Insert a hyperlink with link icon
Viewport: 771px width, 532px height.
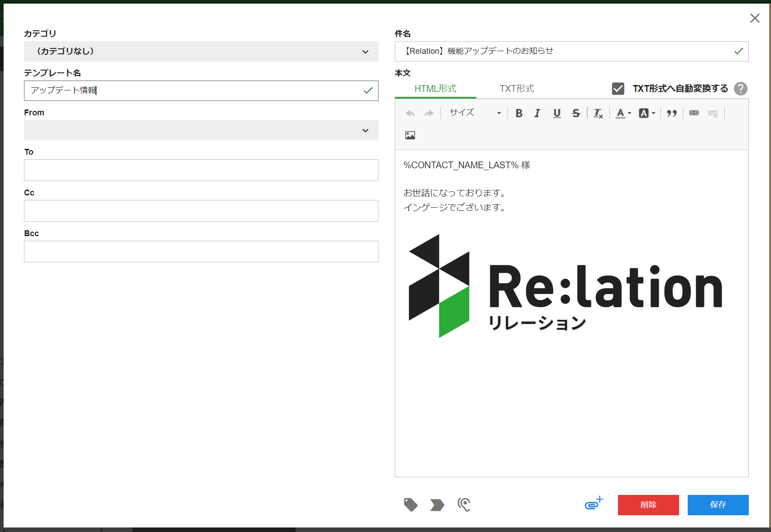[694, 113]
